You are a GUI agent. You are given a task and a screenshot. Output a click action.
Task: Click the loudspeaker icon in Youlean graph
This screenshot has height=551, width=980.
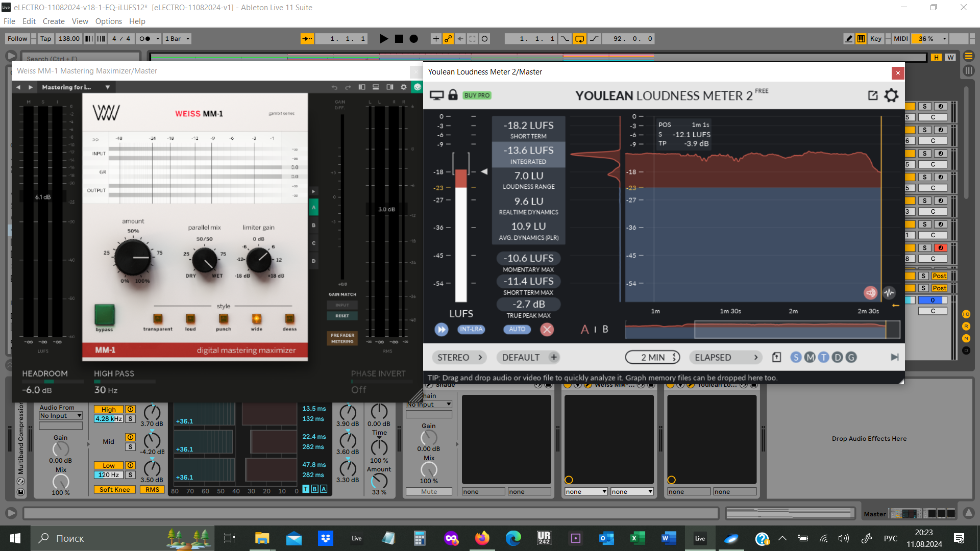[x=870, y=292]
